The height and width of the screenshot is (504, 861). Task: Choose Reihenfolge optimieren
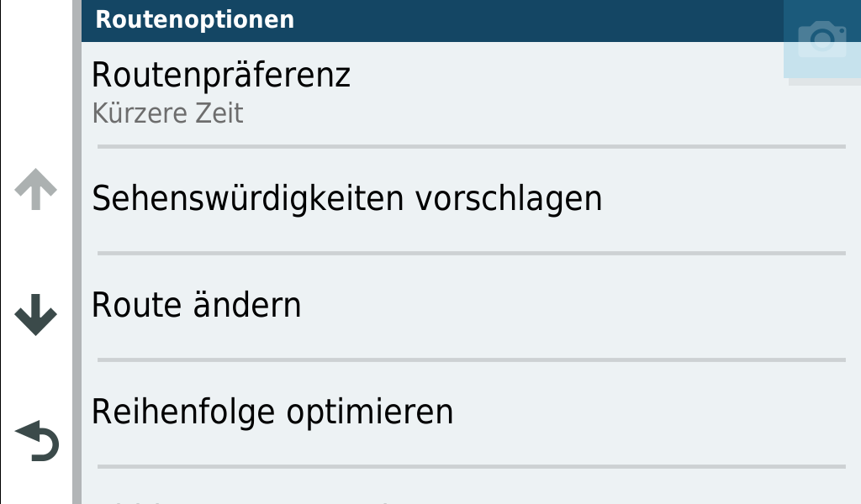[x=272, y=412]
